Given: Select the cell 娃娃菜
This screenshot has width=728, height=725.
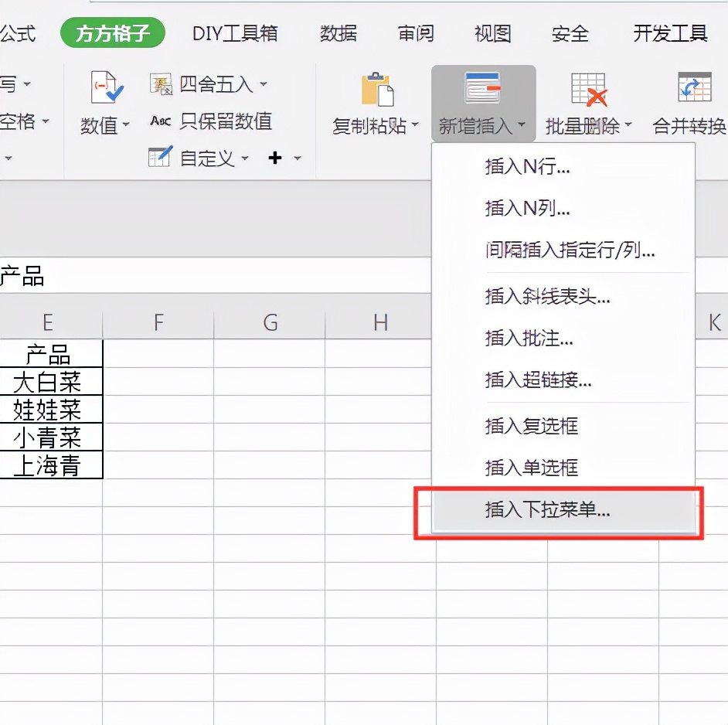Looking at the screenshot, I should [50, 409].
